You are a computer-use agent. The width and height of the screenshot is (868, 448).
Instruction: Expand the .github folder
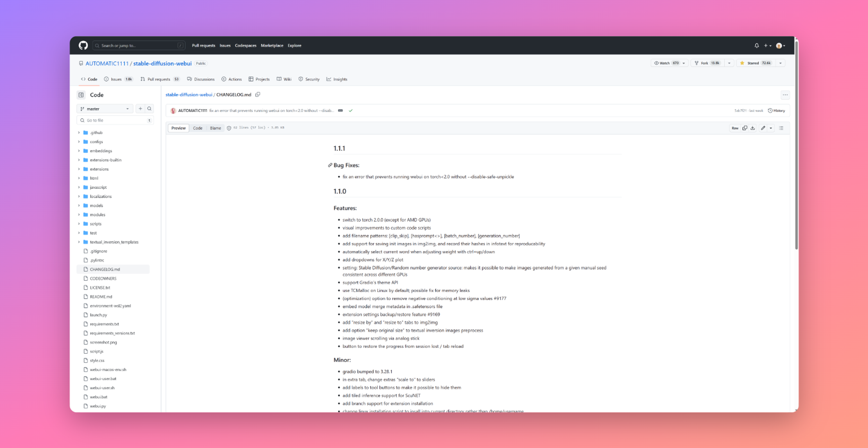[79, 133]
